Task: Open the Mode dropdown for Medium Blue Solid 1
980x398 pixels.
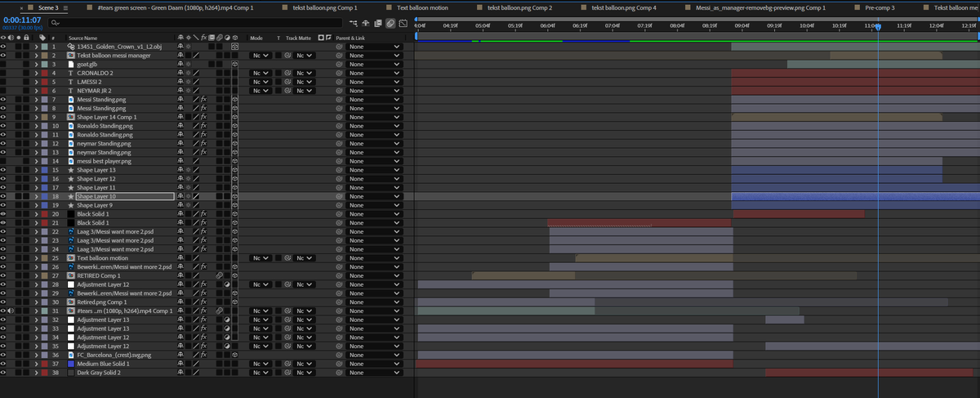Action: click(260, 364)
